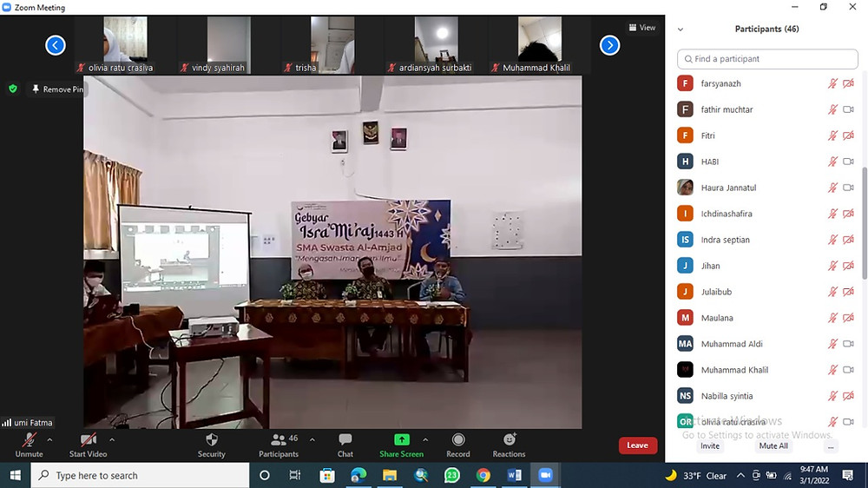Open Google Chrome from taskbar
Image resolution: width=868 pixels, height=488 pixels.
pos(483,475)
